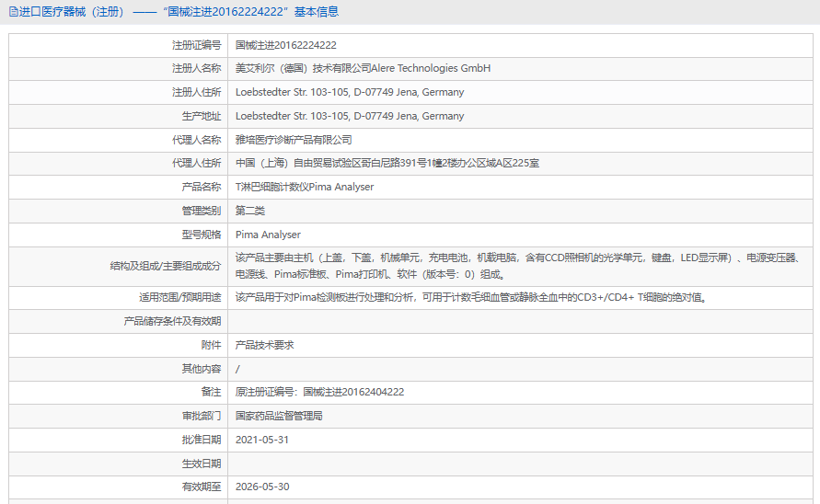820x504 pixels.
Task: Click the label 批准日期
Action: point(202,440)
